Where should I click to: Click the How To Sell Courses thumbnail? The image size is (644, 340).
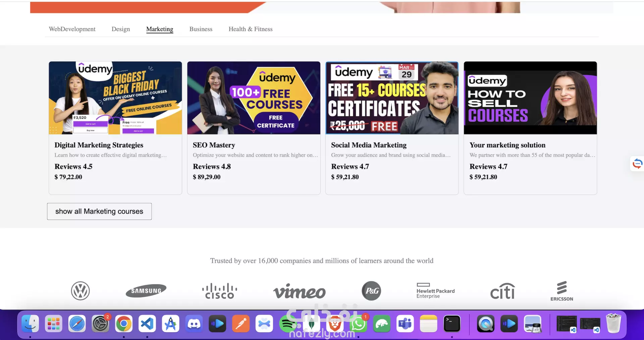tap(530, 98)
